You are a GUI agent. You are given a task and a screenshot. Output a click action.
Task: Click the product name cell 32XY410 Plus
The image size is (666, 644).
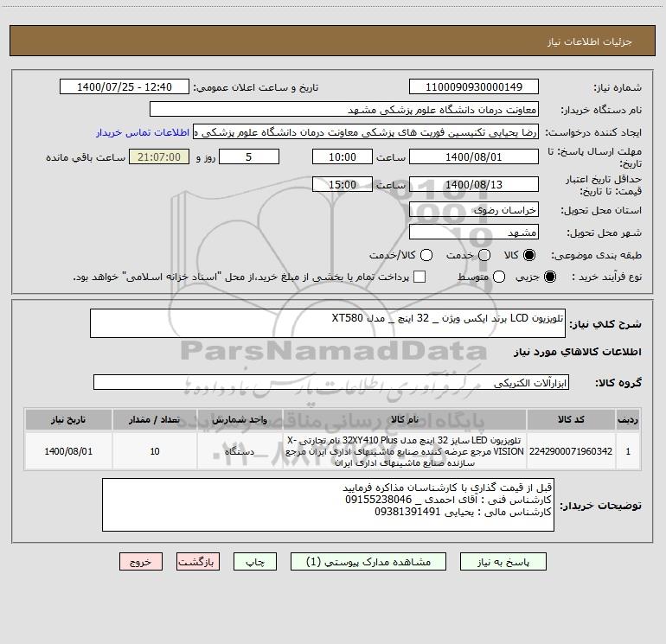click(405, 451)
